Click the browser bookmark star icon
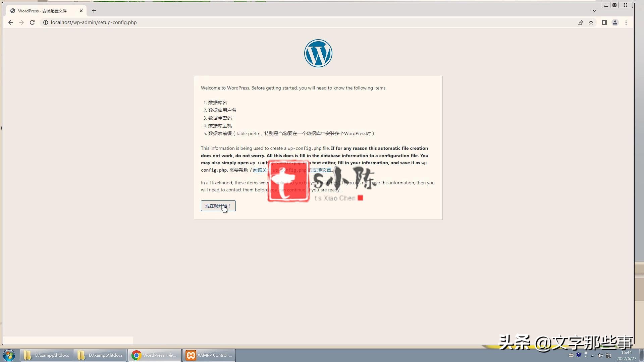 tap(592, 22)
